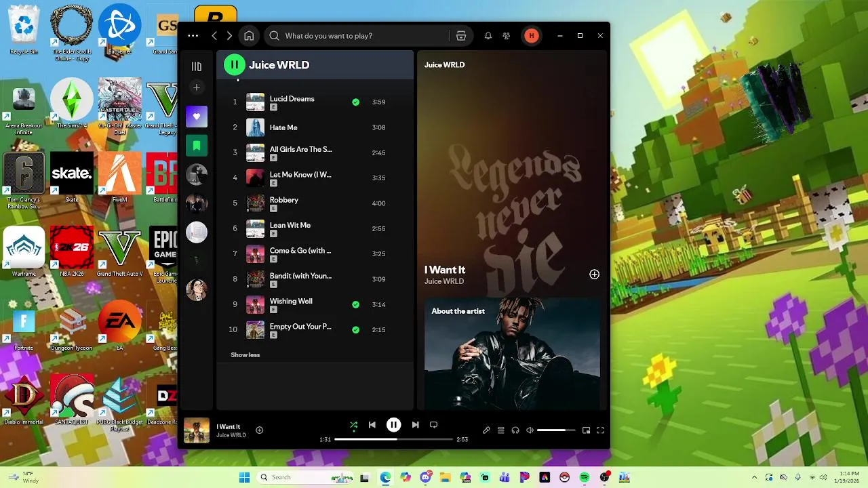Toggle saved checkmark on Empty Out Your P...
This screenshot has height=488, width=868.
tap(355, 330)
